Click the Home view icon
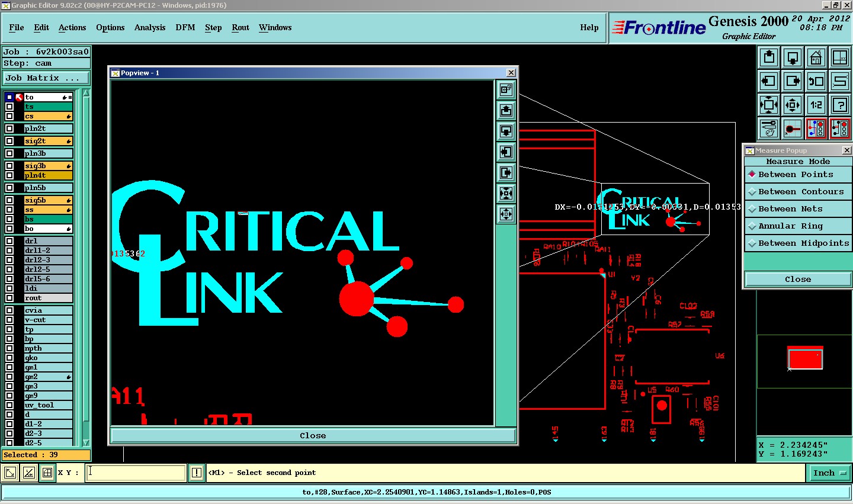The image size is (853, 504). 816,57
